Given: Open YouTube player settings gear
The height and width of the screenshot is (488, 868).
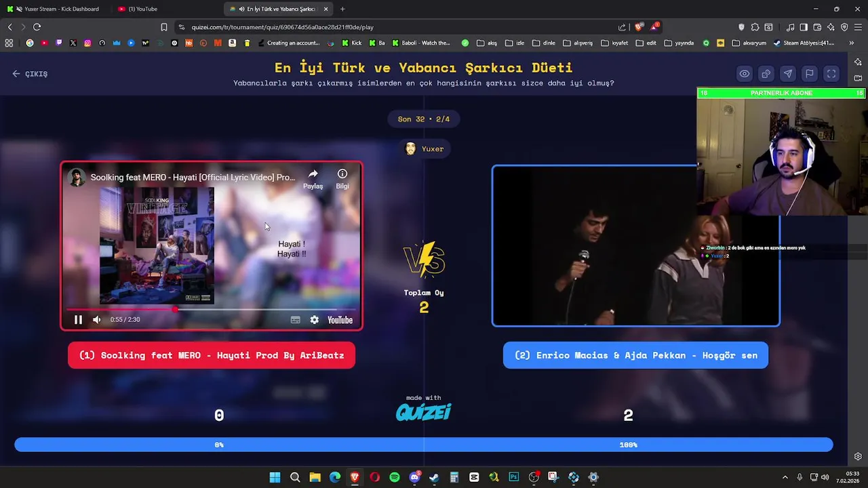Looking at the screenshot, I should click(x=315, y=320).
